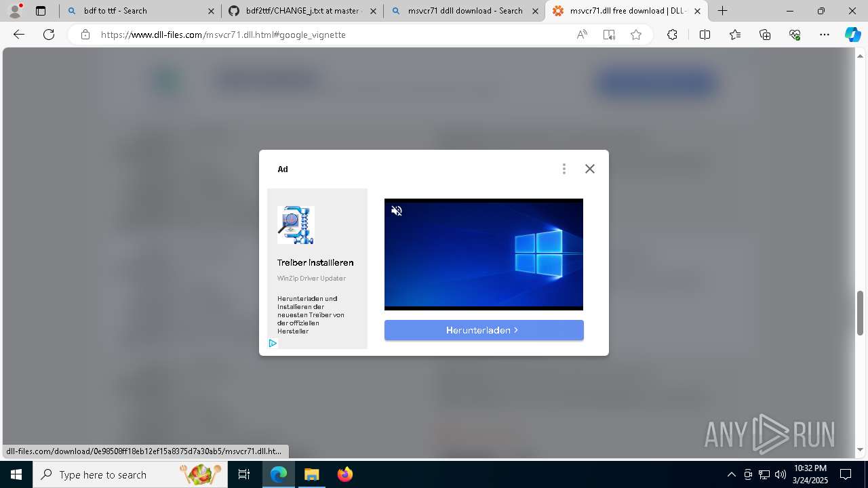
Task: Click the page vertical scrollbar thumb
Action: point(860,312)
